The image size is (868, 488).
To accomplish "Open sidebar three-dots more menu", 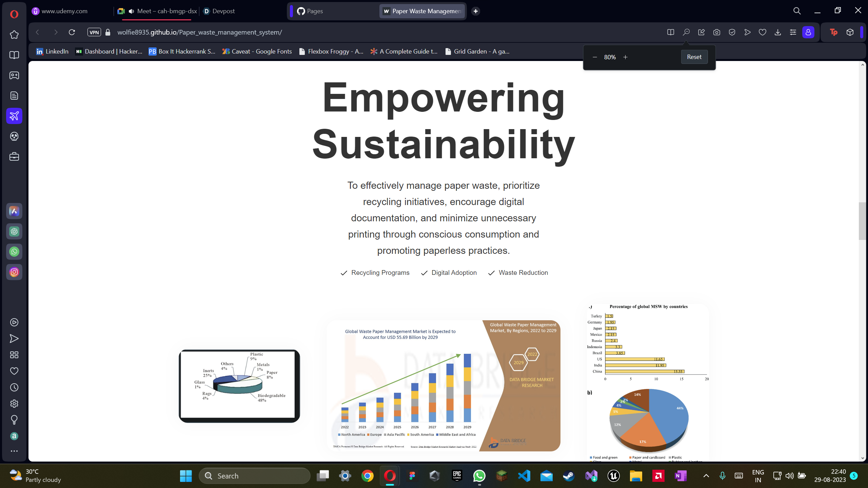I will [14, 451].
